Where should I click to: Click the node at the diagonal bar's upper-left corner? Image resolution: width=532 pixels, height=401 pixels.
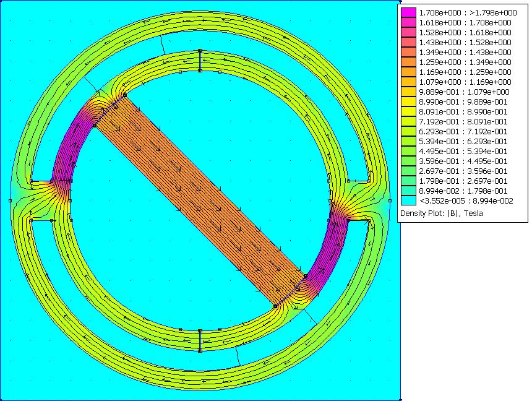point(95,125)
